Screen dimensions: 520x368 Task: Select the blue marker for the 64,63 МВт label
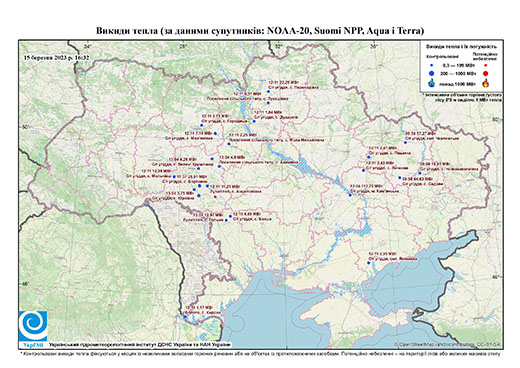click(400, 178)
